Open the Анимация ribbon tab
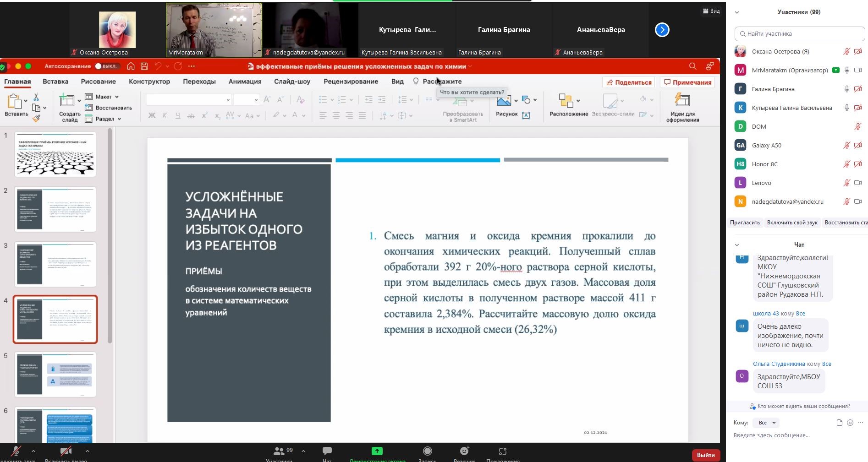Viewport: 868px width, 462px height. point(245,82)
